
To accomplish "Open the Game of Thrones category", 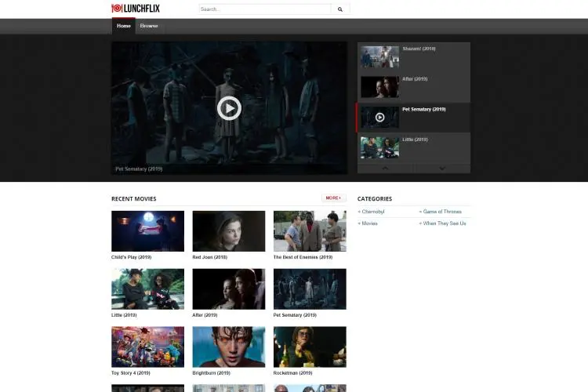I will click(441, 212).
